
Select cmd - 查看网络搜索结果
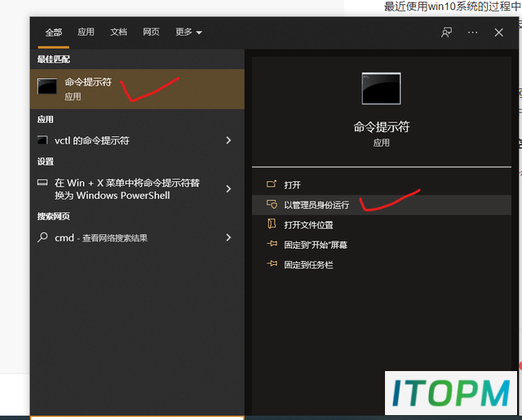tap(137, 237)
